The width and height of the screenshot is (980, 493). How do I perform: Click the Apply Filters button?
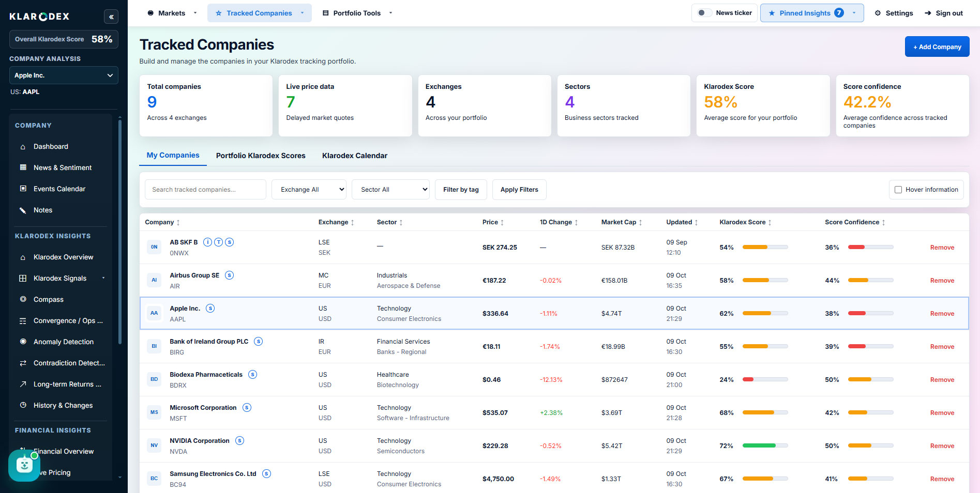(x=519, y=190)
